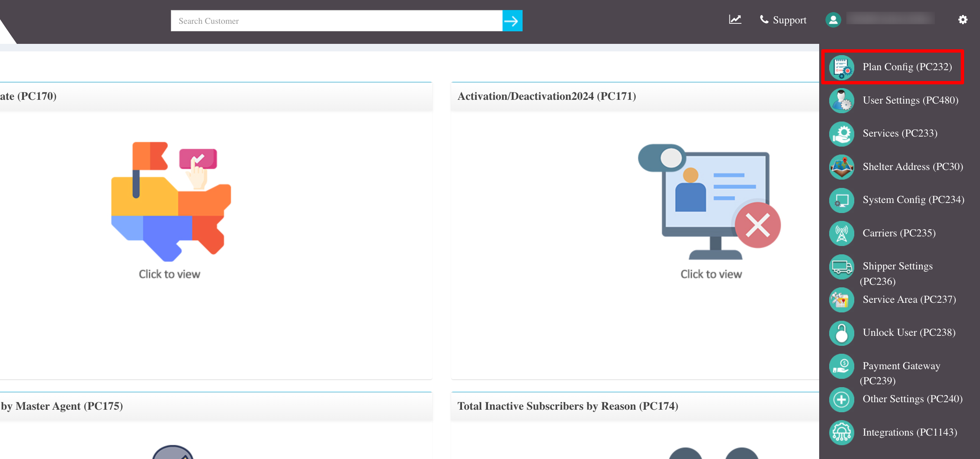Click the settings gear at top right

click(x=963, y=19)
